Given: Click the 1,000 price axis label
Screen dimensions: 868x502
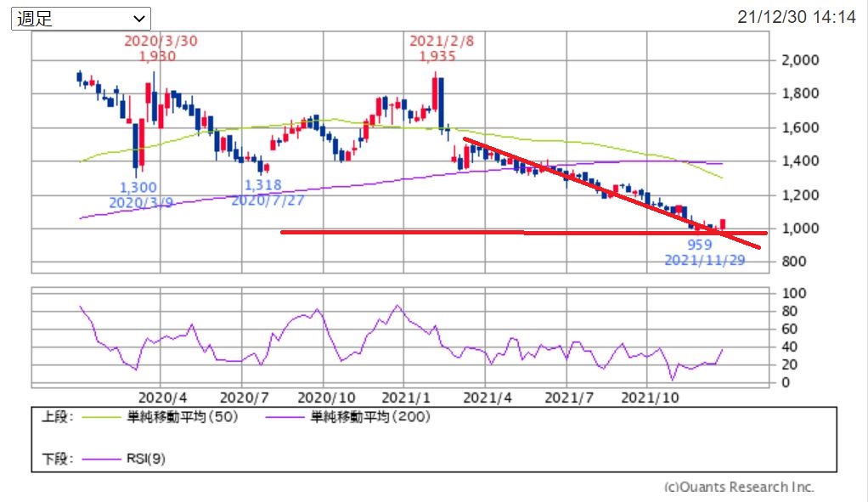Looking at the screenshot, I should click(800, 228).
